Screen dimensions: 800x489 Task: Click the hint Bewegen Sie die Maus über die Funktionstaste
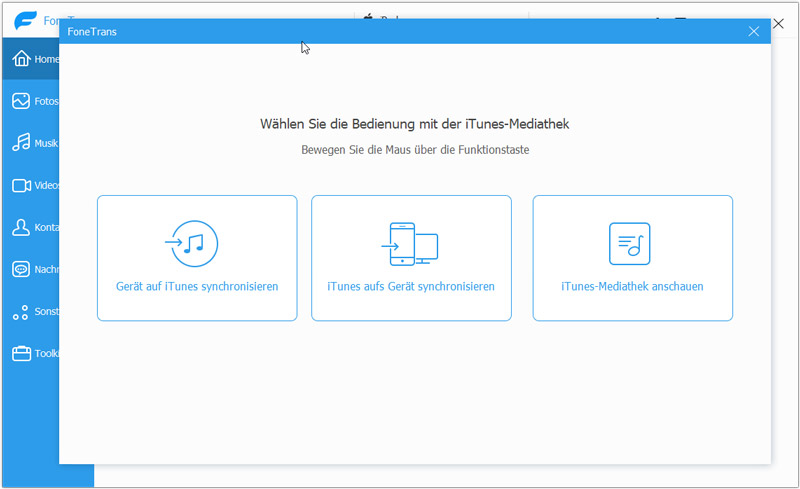point(415,150)
